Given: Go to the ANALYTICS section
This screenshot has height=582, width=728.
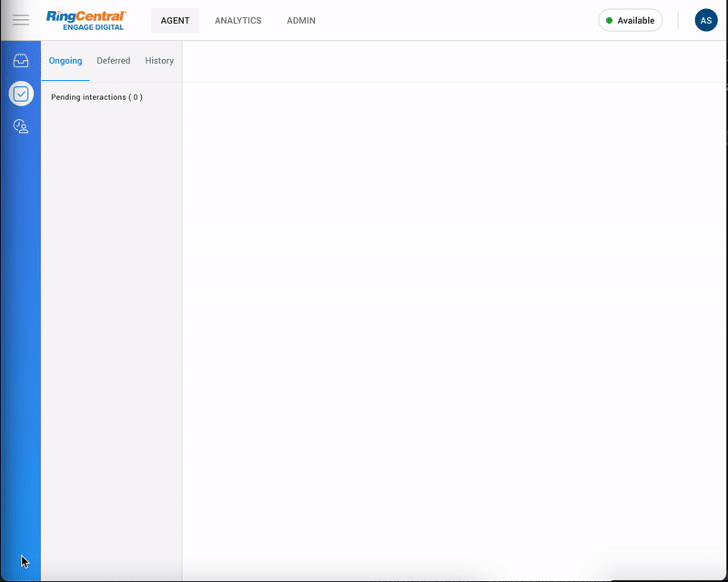Looking at the screenshot, I should pos(238,20).
